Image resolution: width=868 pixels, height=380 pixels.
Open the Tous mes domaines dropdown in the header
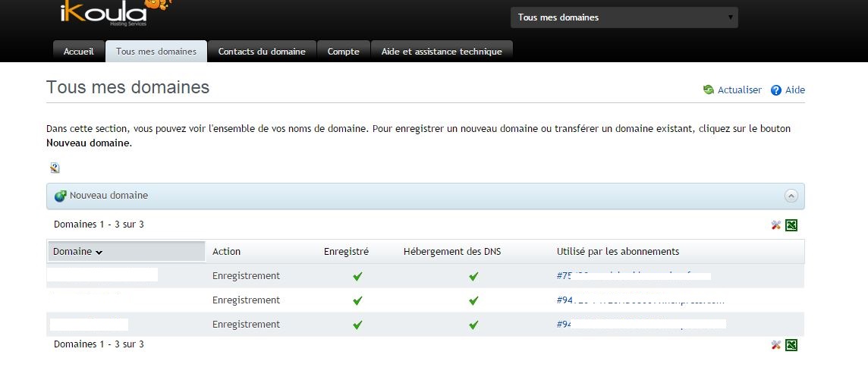tap(624, 17)
